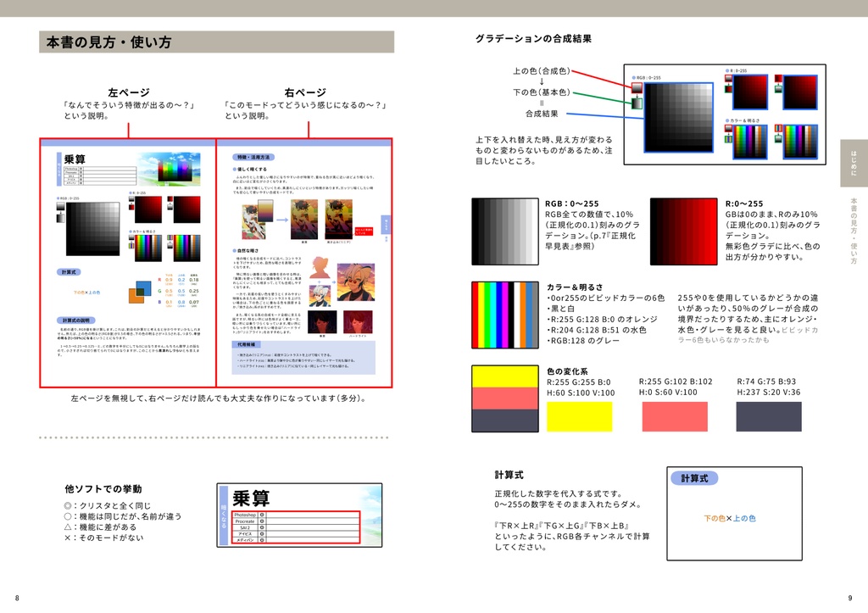This screenshot has width=868, height=613.
Task: Click page number 8
Action: tap(17, 598)
